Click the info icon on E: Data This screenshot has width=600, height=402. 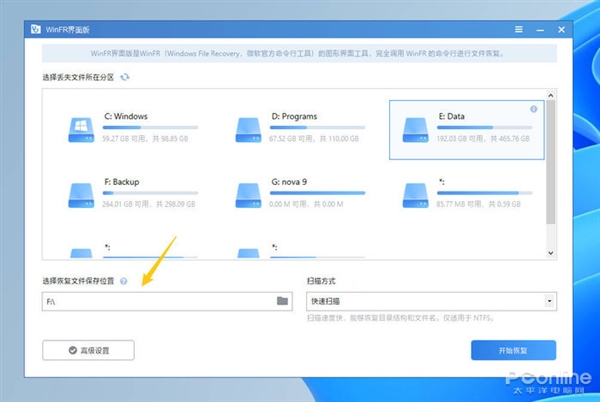[533, 109]
